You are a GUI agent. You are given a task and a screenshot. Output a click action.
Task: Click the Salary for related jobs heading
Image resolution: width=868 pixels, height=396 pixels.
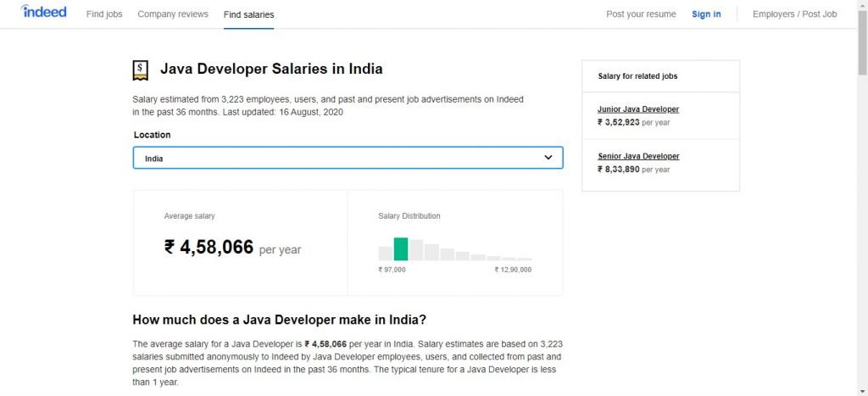click(x=637, y=76)
